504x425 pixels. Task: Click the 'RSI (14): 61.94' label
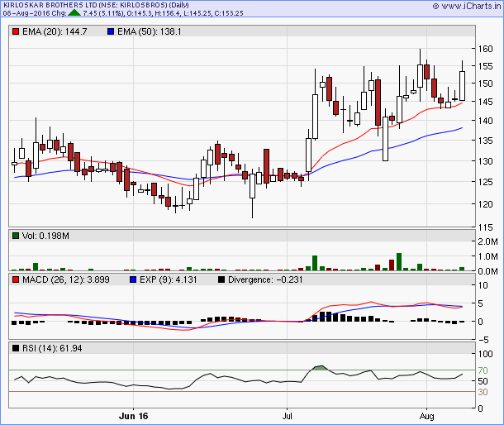(x=52, y=348)
